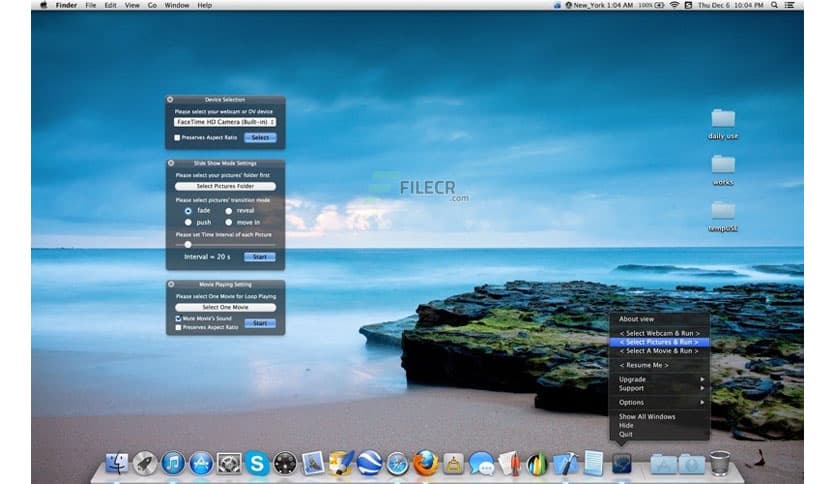
Task: Click the Select One Movie button
Action: (x=224, y=307)
